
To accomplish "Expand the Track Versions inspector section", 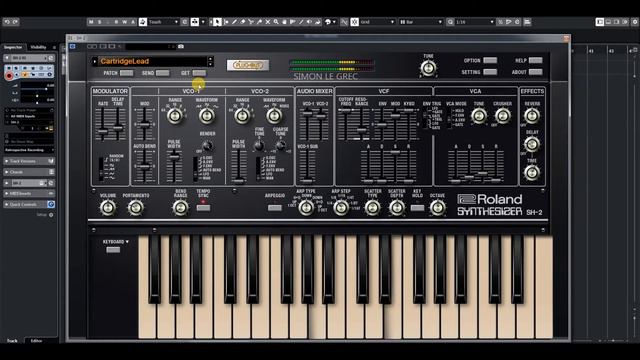I will click(x=29, y=161).
